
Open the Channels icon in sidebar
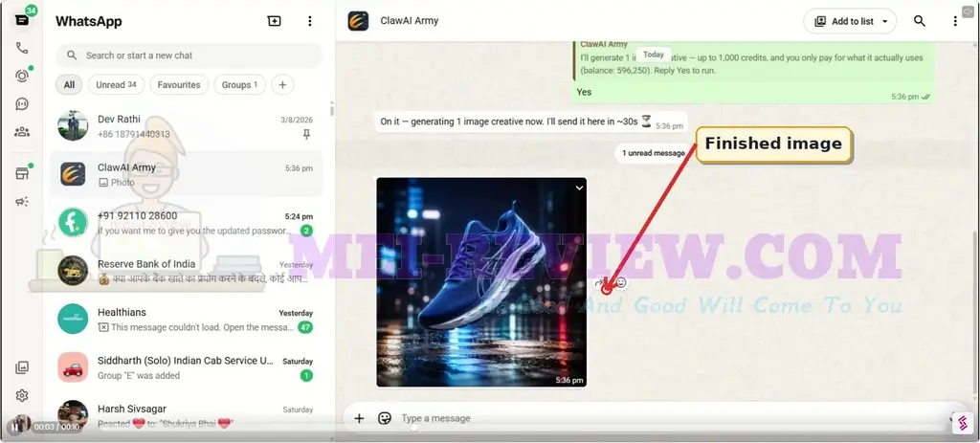click(22, 104)
